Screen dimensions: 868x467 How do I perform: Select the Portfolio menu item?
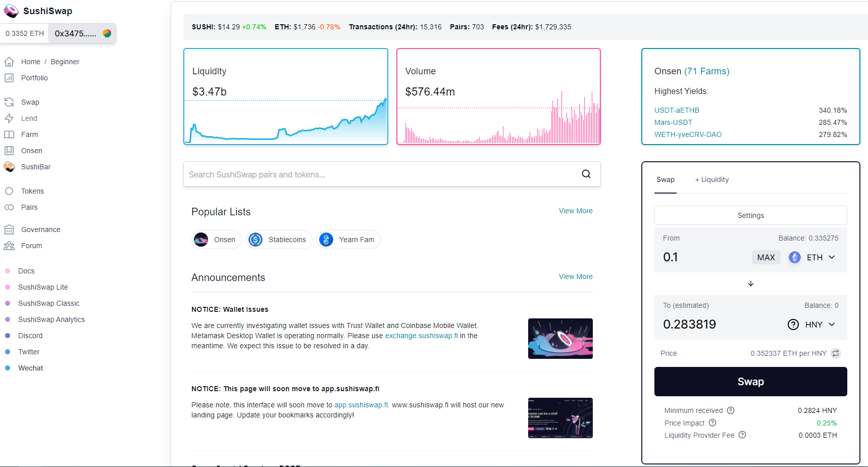[34, 78]
